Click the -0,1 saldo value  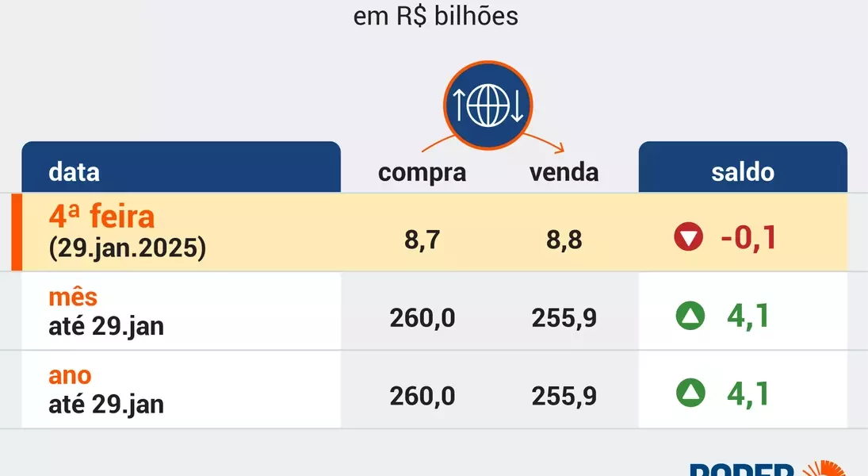tap(748, 237)
